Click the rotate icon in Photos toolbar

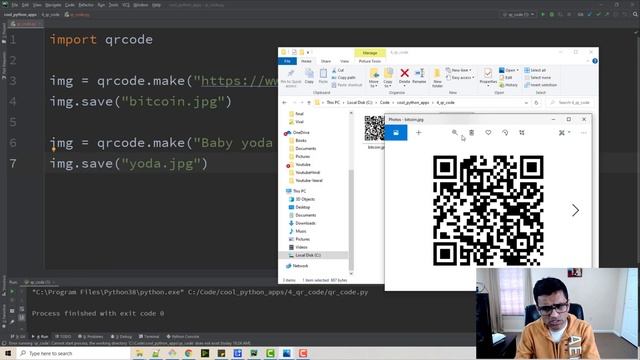click(x=505, y=133)
